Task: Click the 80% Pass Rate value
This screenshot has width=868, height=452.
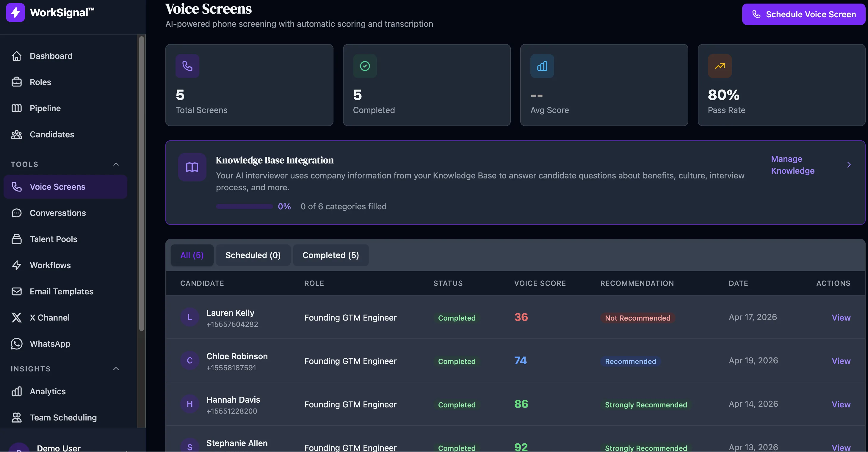Action: pyautogui.click(x=723, y=95)
